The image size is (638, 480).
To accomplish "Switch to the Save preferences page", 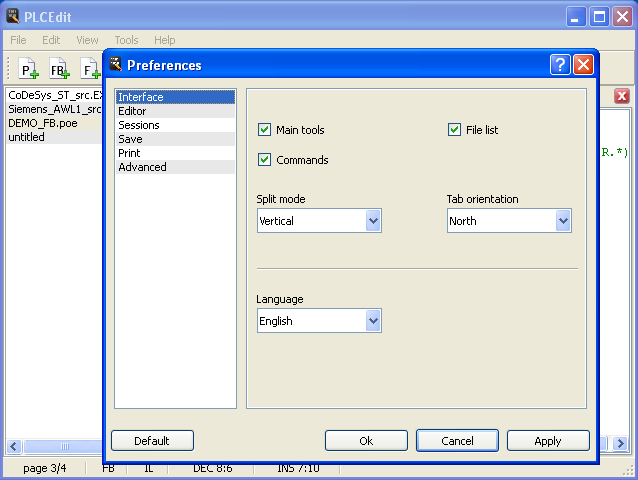I will pyautogui.click(x=175, y=139).
